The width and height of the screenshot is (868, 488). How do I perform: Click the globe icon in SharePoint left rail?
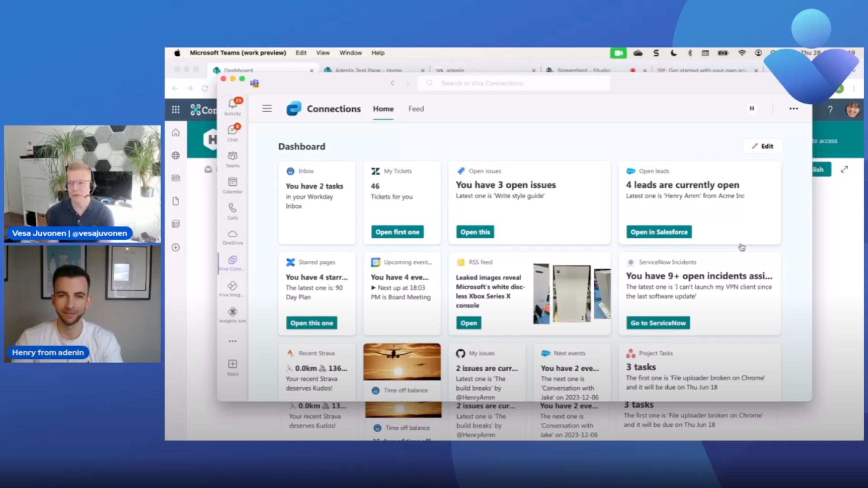(176, 155)
